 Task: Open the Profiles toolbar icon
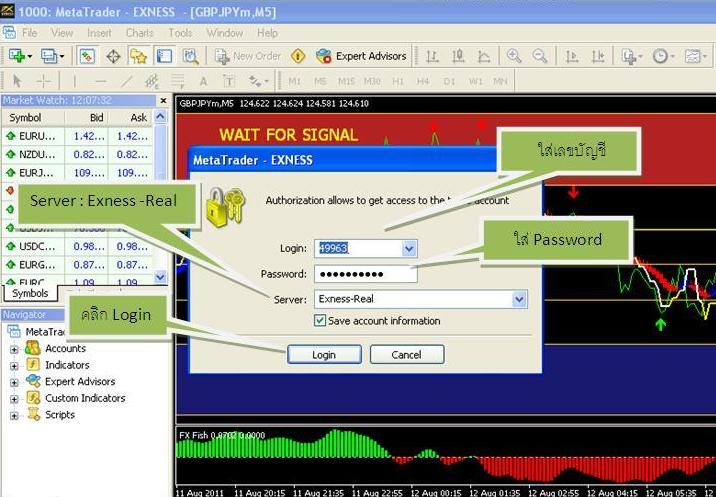click(x=52, y=56)
